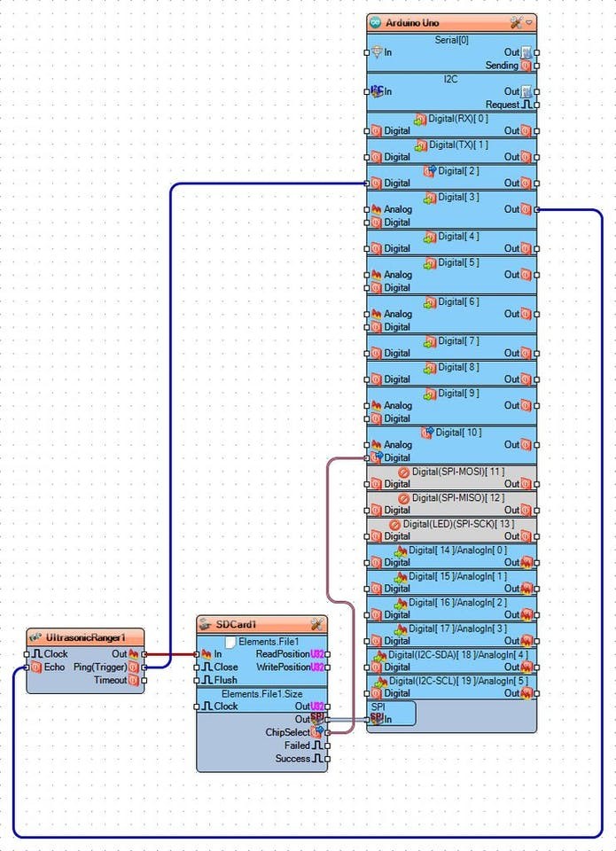Click the I2C Out pin icon
Screen dimensions: 616x851
coord(526,91)
